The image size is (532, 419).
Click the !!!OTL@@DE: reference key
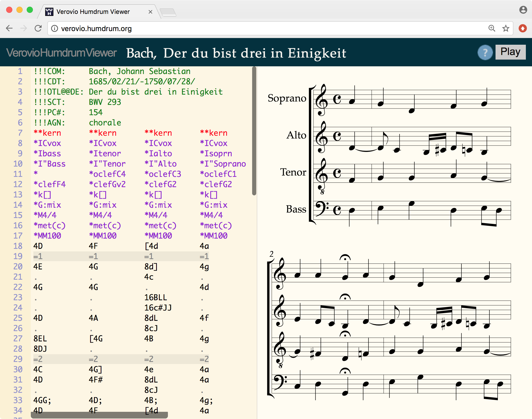[x=59, y=92]
